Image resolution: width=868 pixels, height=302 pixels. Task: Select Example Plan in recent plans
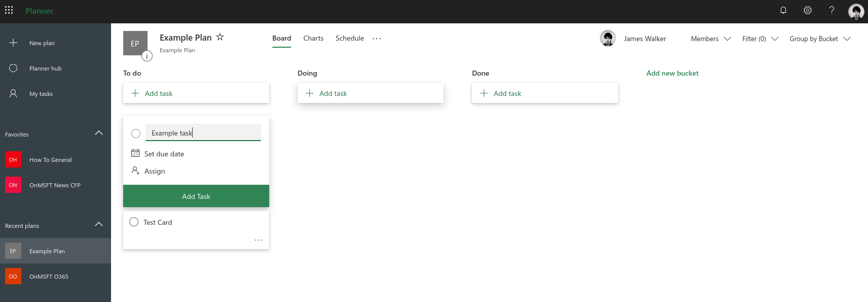pos(55,251)
